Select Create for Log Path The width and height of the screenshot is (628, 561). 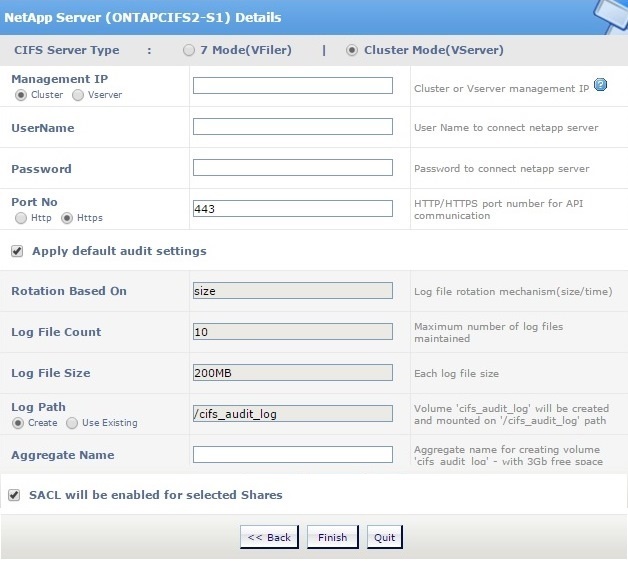tap(18, 423)
